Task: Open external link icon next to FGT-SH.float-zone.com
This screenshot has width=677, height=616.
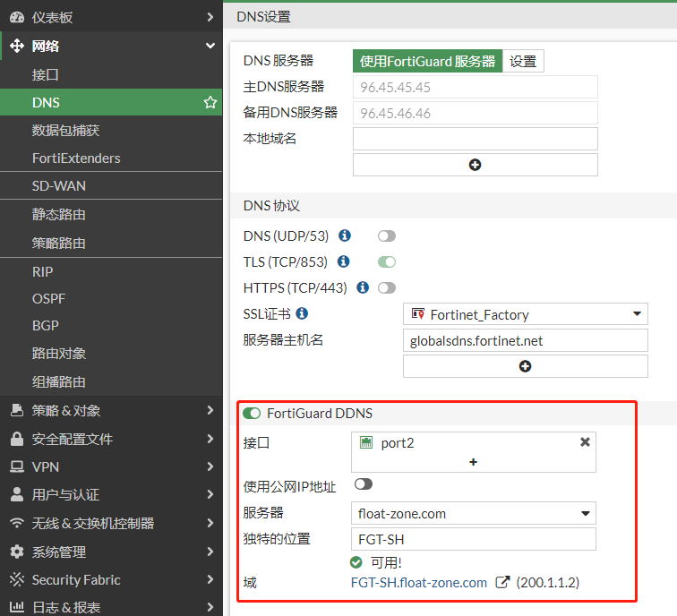Action: (502, 583)
